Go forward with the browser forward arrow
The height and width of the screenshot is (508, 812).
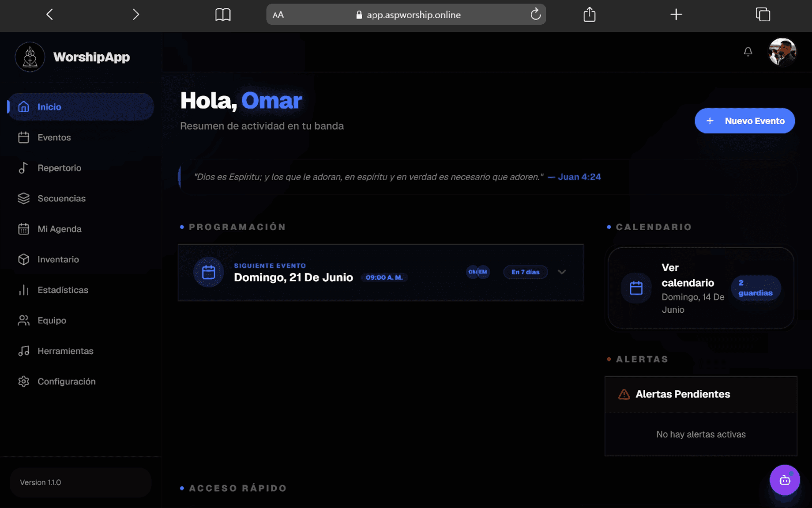click(x=135, y=15)
